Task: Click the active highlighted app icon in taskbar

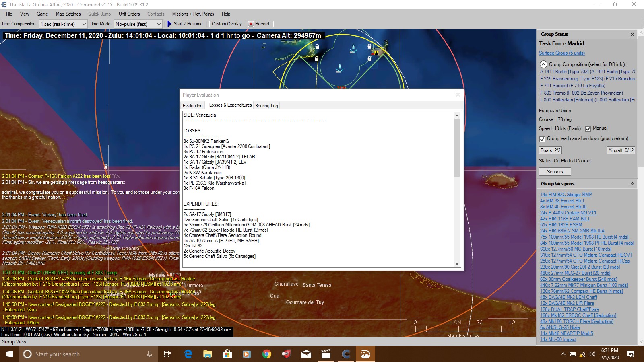Action: click(365, 354)
